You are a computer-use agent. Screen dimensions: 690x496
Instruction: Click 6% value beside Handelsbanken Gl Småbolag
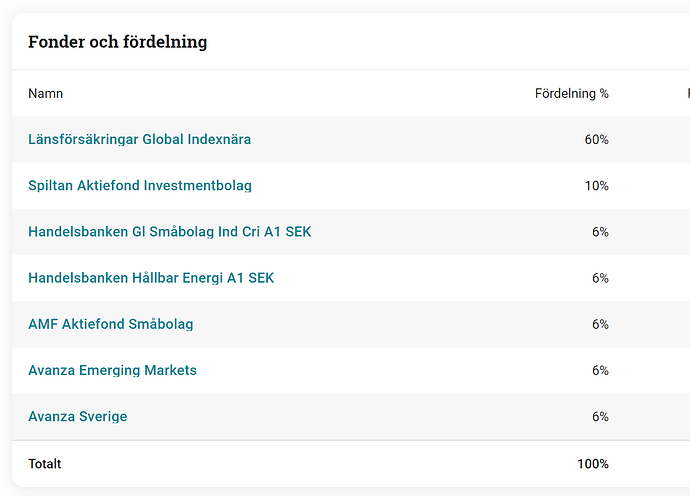[x=600, y=232]
